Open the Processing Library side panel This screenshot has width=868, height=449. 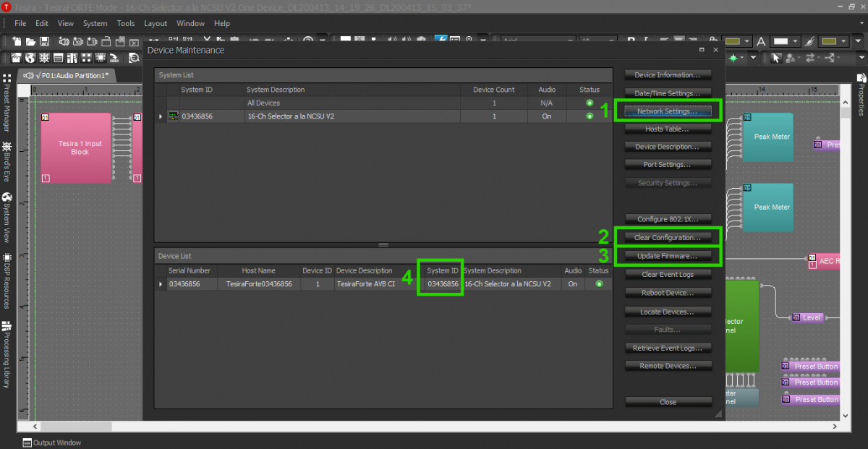(x=7, y=354)
